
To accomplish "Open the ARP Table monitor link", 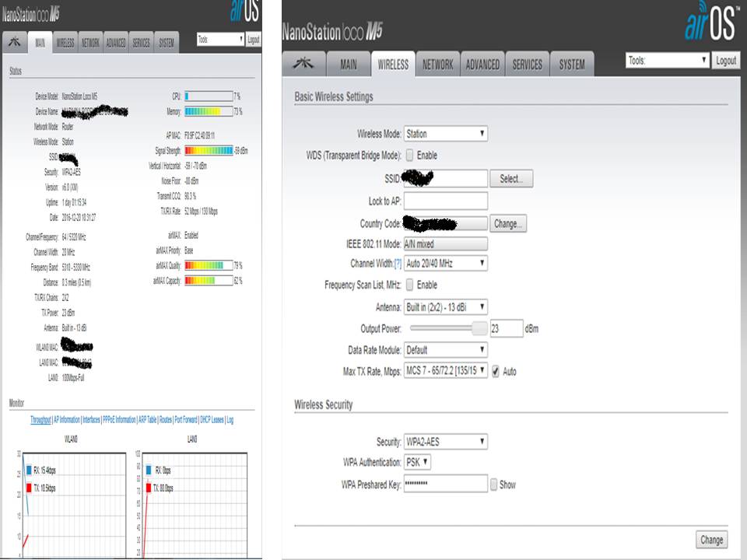I will point(147,419).
